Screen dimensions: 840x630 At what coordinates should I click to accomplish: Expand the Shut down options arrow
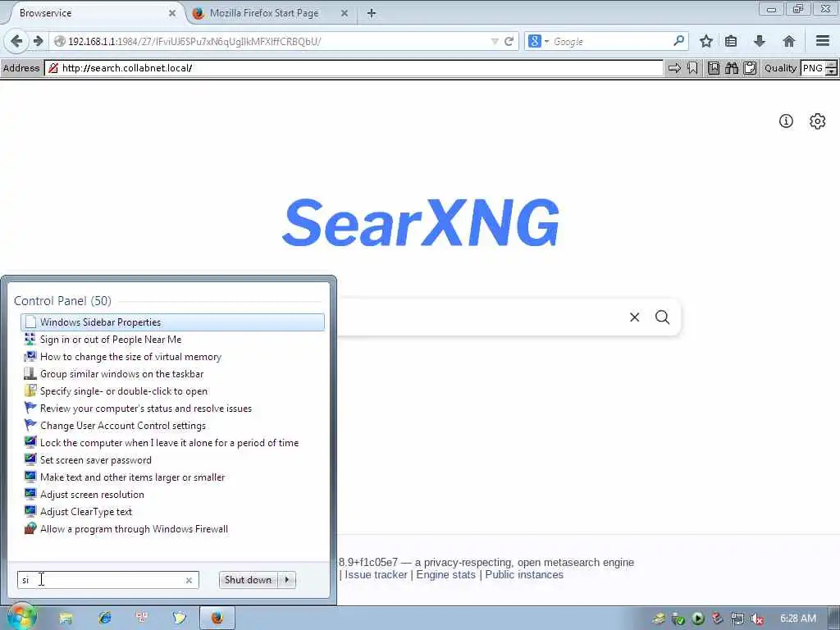point(287,580)
